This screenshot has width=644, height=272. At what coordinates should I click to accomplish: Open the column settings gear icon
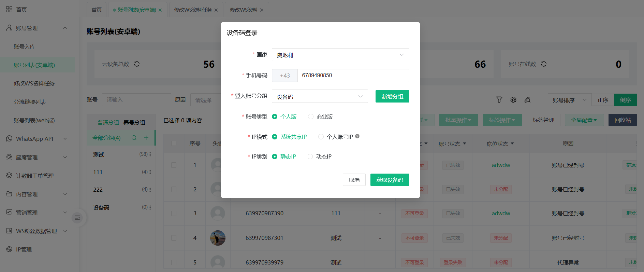(513, 100)
